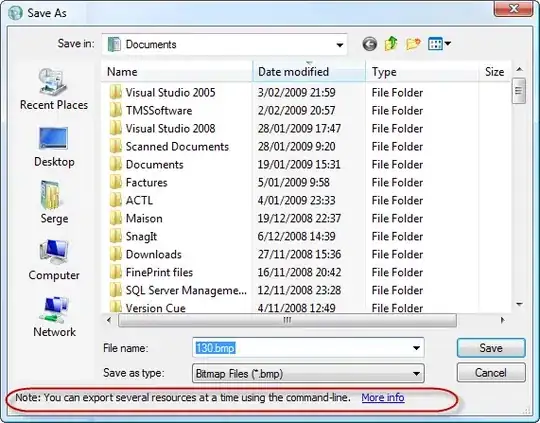Screen dimensions: 540x423
Task: Select the Maison folder icon
Action: 115,218
